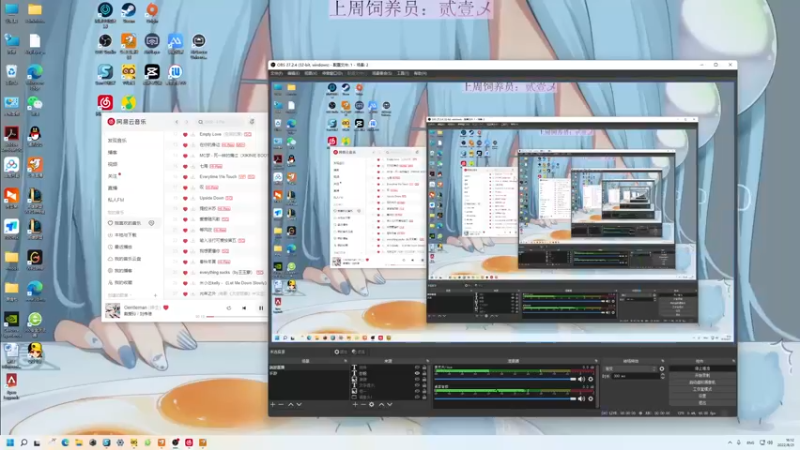Open the 工具 menu in OBS

403,73
